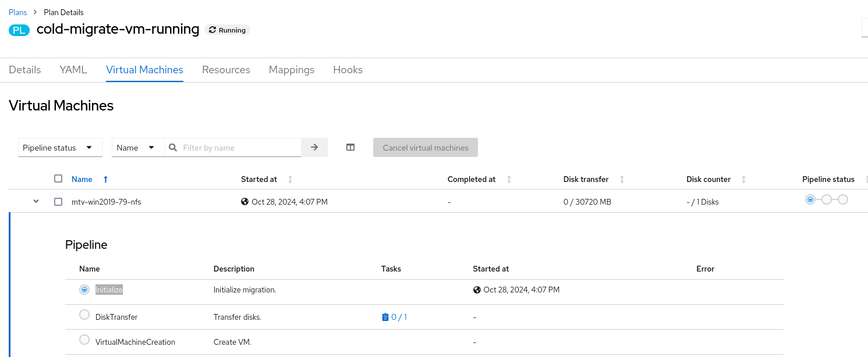Open the Name filter type dropdown
The width and height of the screenshot is (868, 357).
click(x=136, y=148)
